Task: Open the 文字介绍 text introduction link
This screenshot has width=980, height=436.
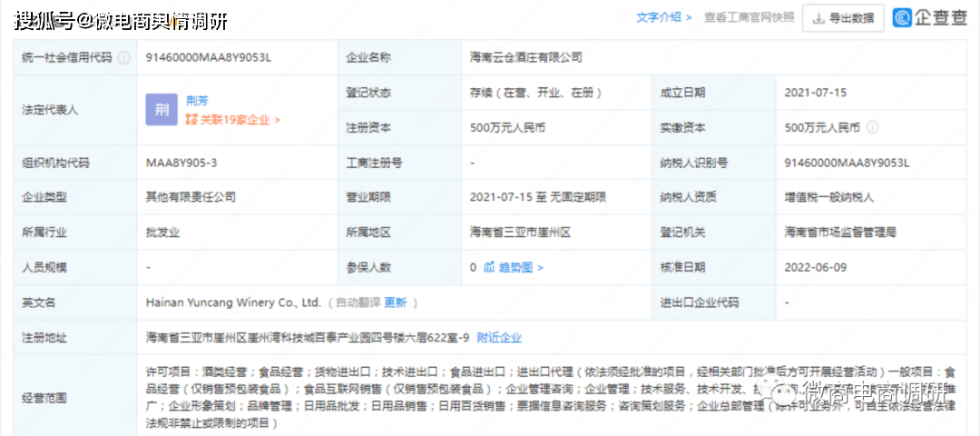Action: click(663, 17)
